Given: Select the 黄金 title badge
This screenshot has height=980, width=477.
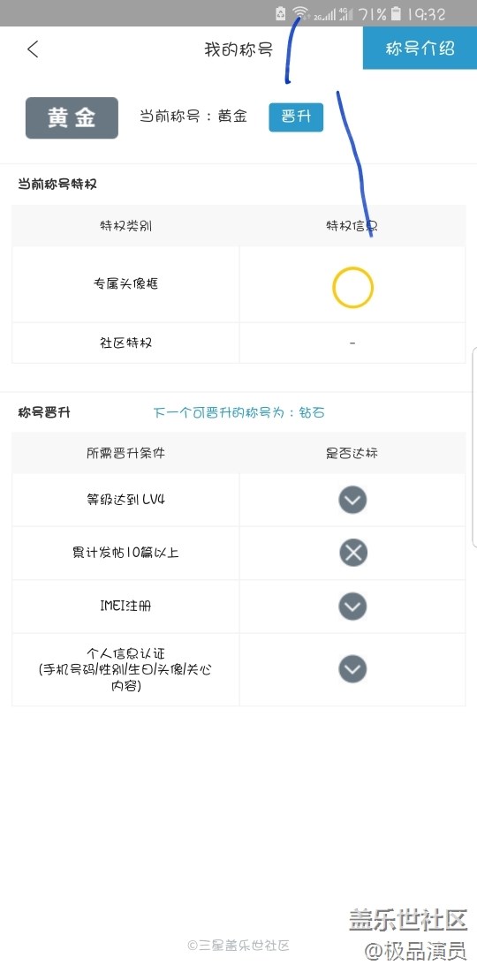Looking at the screenshot, I should click(72, 117).
